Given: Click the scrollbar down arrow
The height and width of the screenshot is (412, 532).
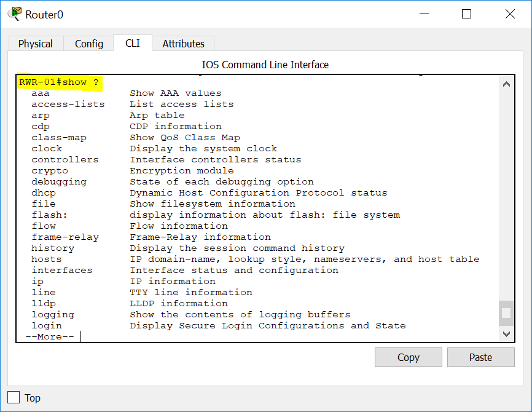Looking at the screenshot, I should 506,334.
